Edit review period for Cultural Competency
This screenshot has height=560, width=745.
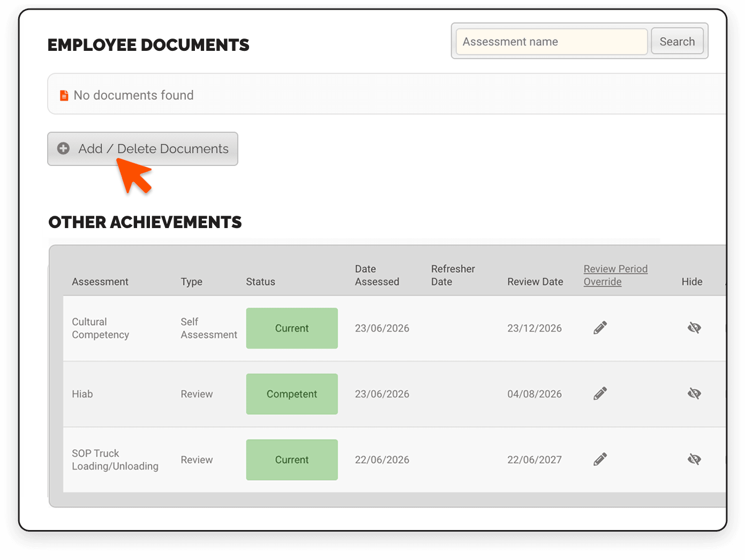click(600, 328)
